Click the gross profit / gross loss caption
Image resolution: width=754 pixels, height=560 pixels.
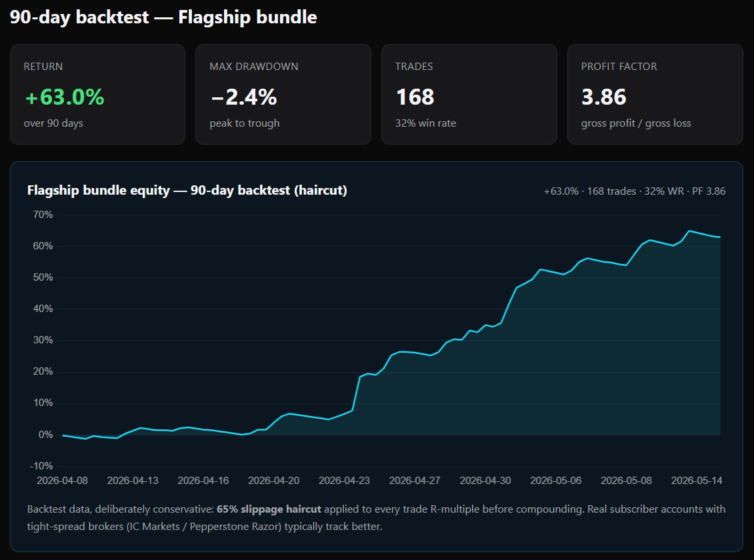coord(636,123)
